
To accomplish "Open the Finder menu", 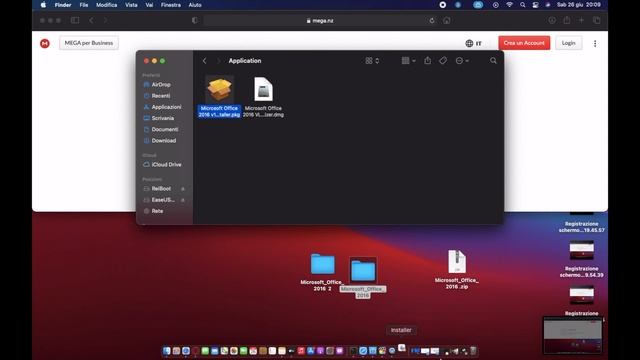I will click(x=63, y=5).
